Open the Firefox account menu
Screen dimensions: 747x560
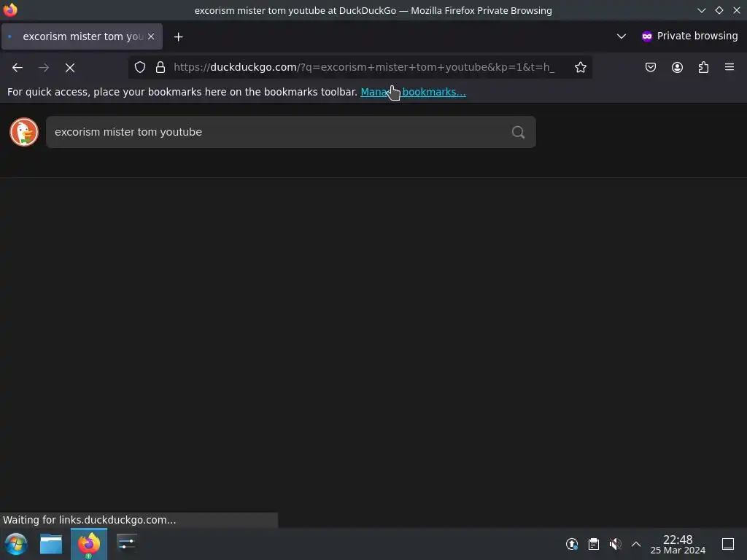click(677, 67)
